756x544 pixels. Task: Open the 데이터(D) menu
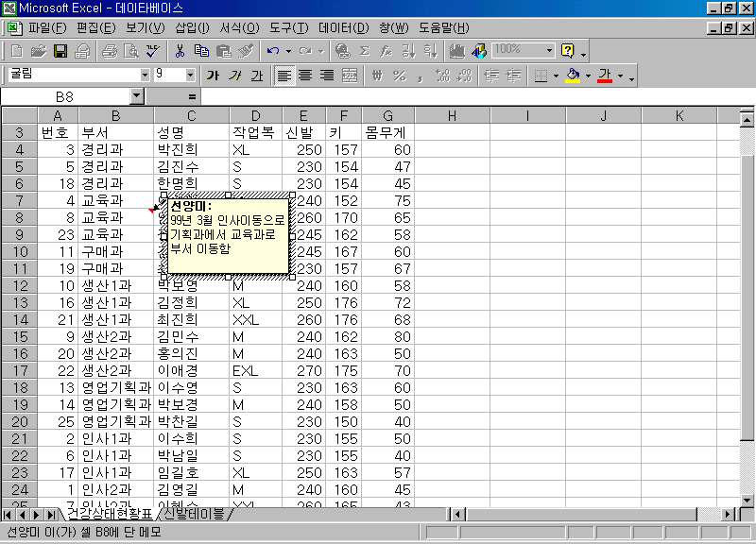pyautogui.click(x=344, y=27)
